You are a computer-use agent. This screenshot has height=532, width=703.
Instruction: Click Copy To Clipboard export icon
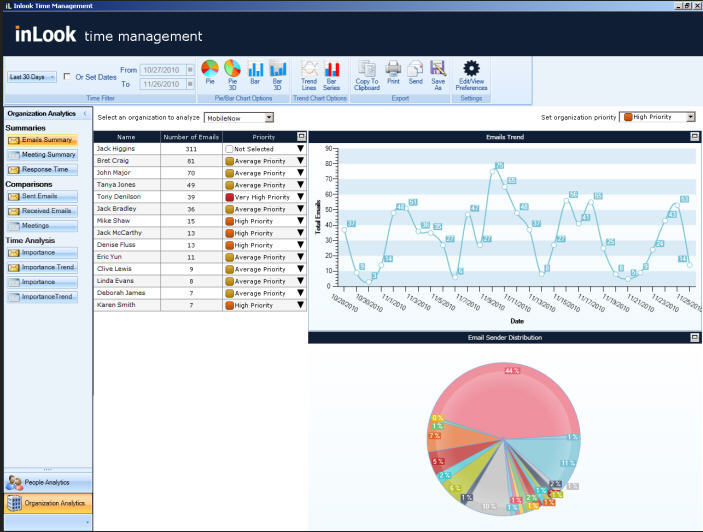pos(367,75)
